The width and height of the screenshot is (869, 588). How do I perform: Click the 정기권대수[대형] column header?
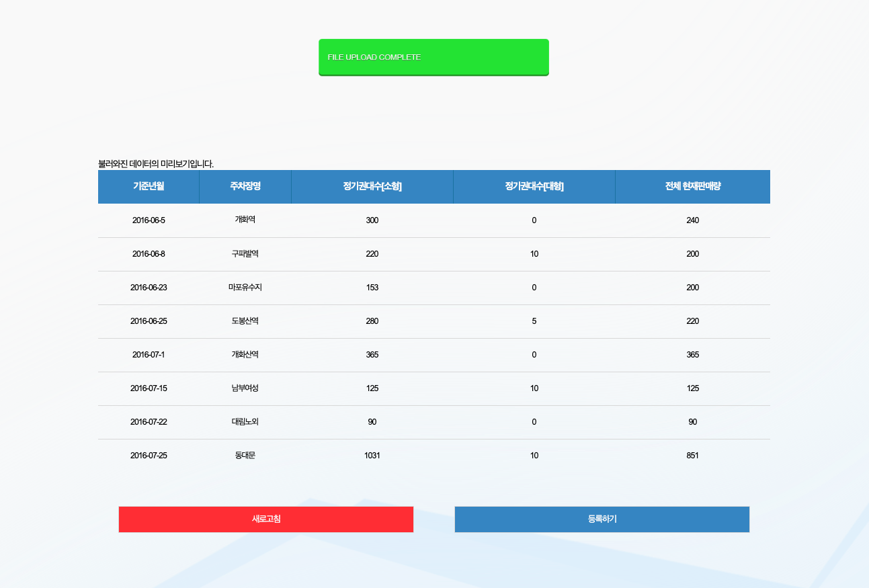(534, 187)
